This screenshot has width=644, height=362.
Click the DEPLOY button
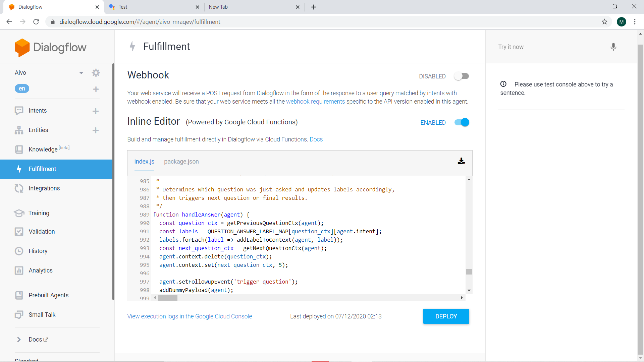pos(446,316)
